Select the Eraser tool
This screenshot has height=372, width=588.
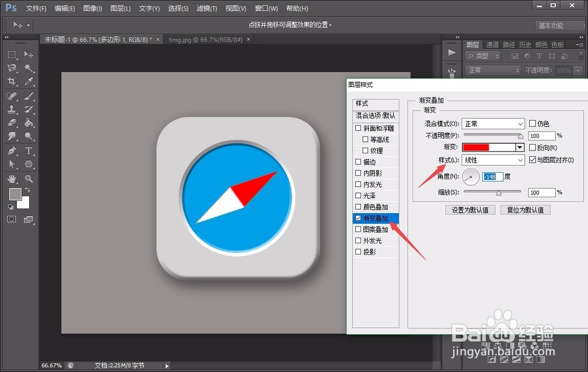12,122
